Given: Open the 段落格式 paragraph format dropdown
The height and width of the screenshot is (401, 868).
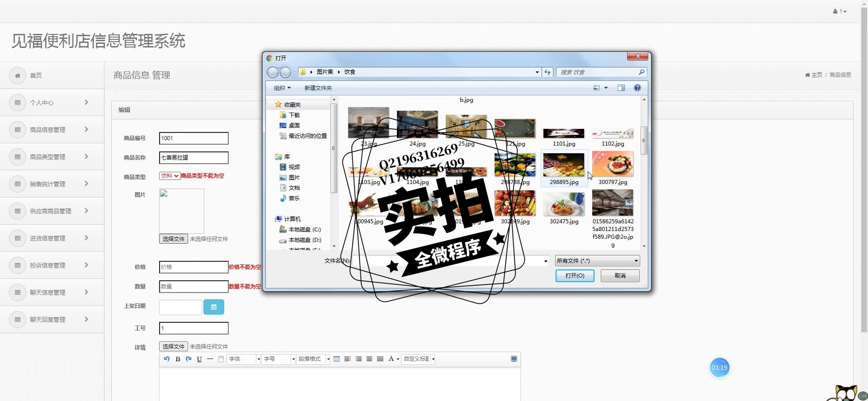Looking at the screenshot, I should pos(314,359).
